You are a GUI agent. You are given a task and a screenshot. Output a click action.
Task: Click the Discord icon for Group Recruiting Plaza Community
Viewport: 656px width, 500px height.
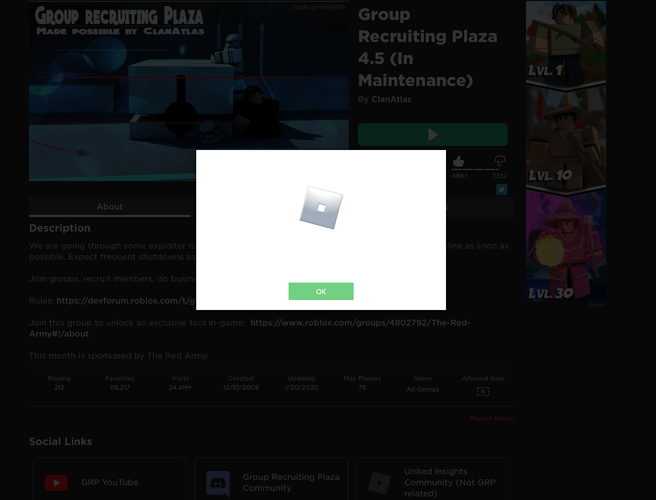(218, 483)
